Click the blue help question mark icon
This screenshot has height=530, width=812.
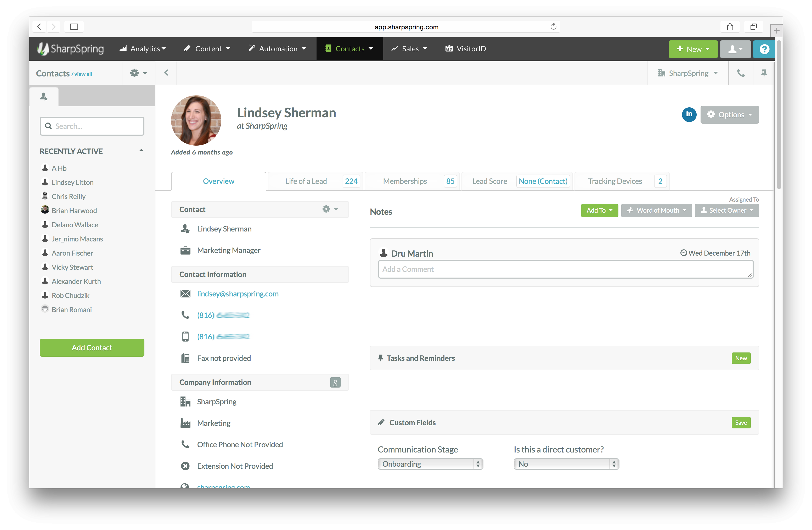tap(764, 49)
